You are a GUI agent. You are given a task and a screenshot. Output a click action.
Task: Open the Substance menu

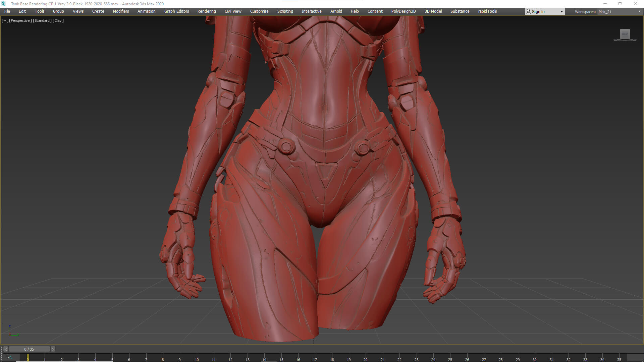click(x=460, y=11)
